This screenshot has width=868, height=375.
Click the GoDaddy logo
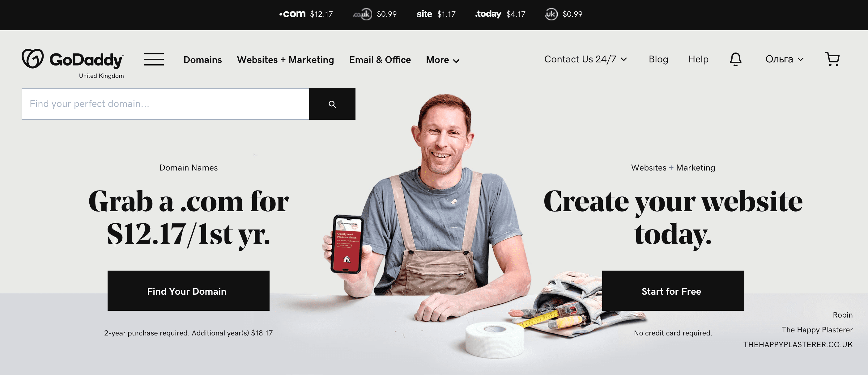73,59
